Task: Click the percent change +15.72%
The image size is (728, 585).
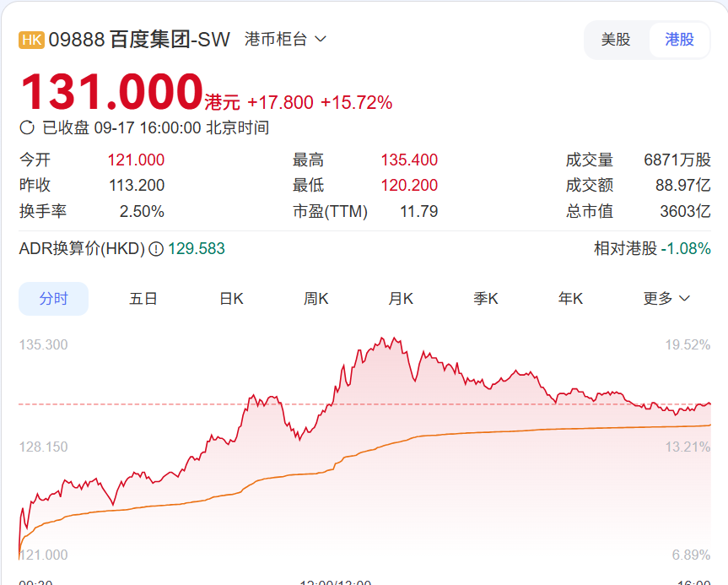Action: tap(357, 103)
